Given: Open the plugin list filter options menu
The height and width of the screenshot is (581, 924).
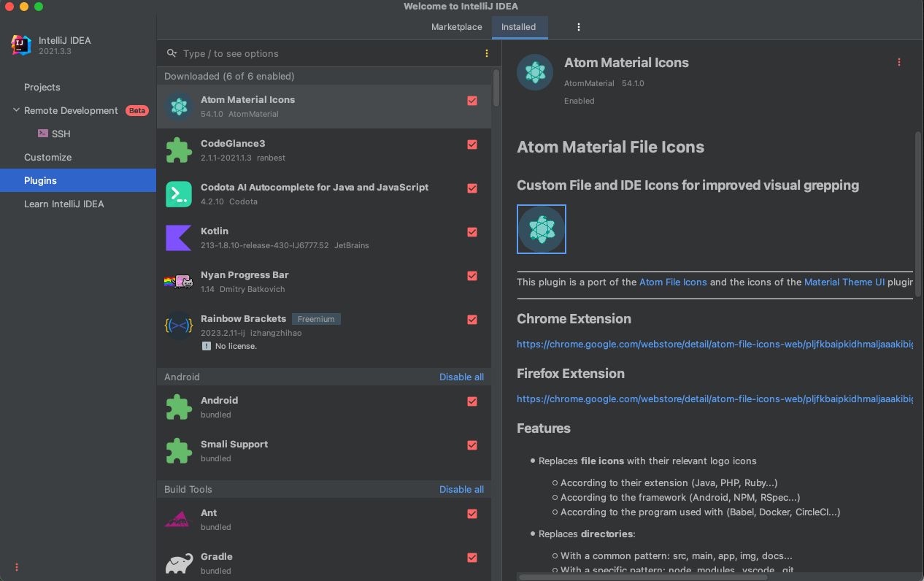Looking at the screenshot, I should (x=487, y=53).
